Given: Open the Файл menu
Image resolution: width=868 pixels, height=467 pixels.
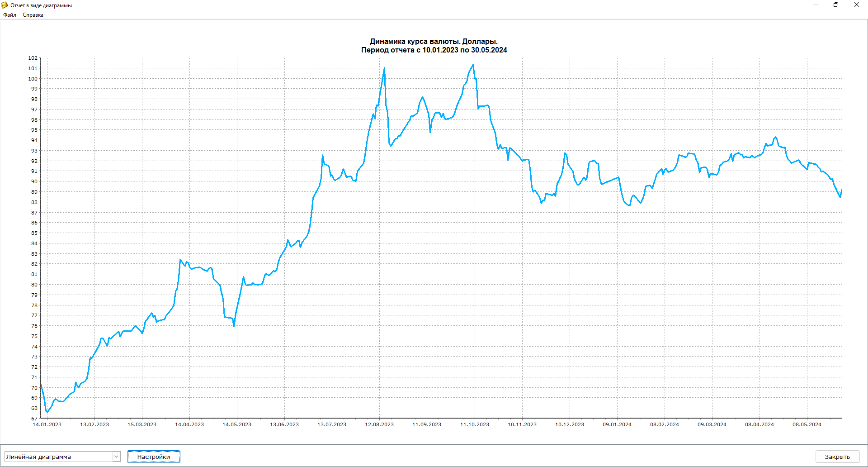Looking at the screenshot, I should point(9,15).
